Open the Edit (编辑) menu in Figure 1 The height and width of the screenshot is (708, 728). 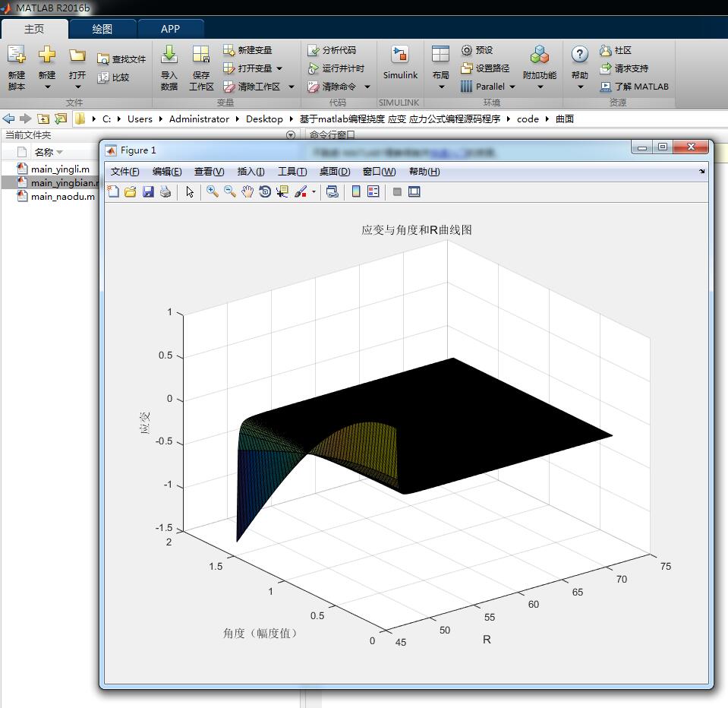click(167, 172)
